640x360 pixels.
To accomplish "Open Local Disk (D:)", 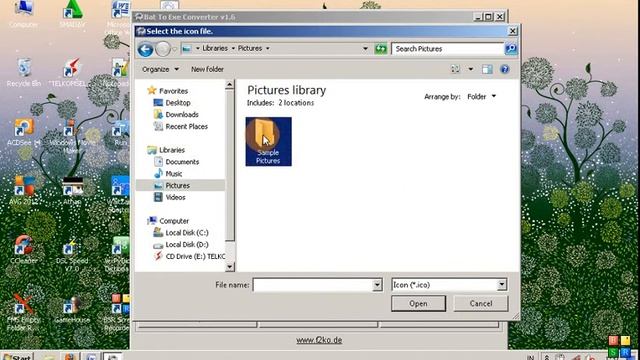I will tap(187, 245).
